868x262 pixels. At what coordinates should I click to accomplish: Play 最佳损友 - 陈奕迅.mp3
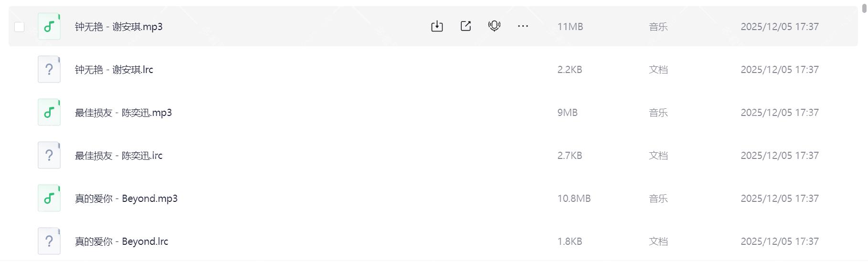click(123, 113)
